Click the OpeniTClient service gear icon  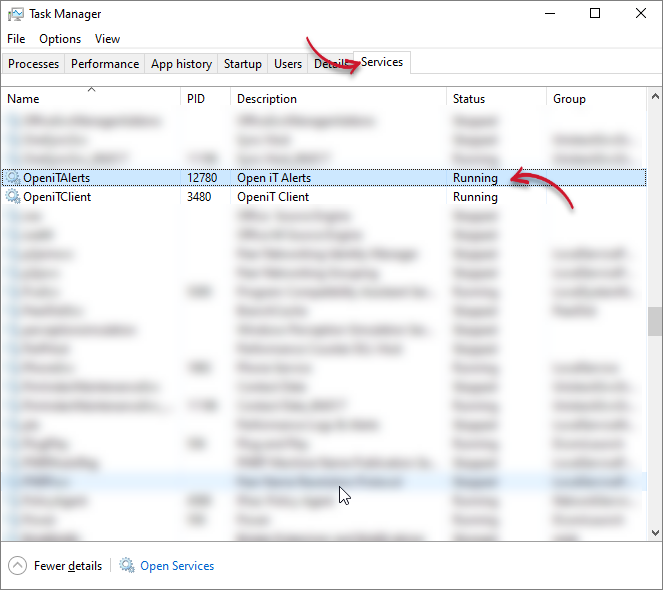pyautogui.click(x=13, y=197)
